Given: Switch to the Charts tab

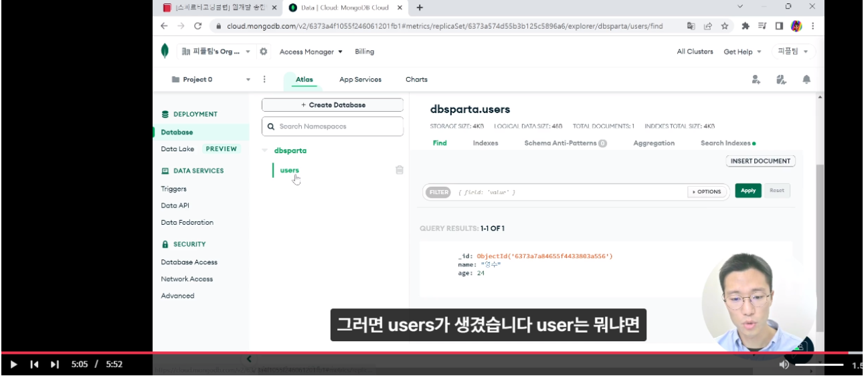Looking at the screenshot, I should [x=416, y=79].
